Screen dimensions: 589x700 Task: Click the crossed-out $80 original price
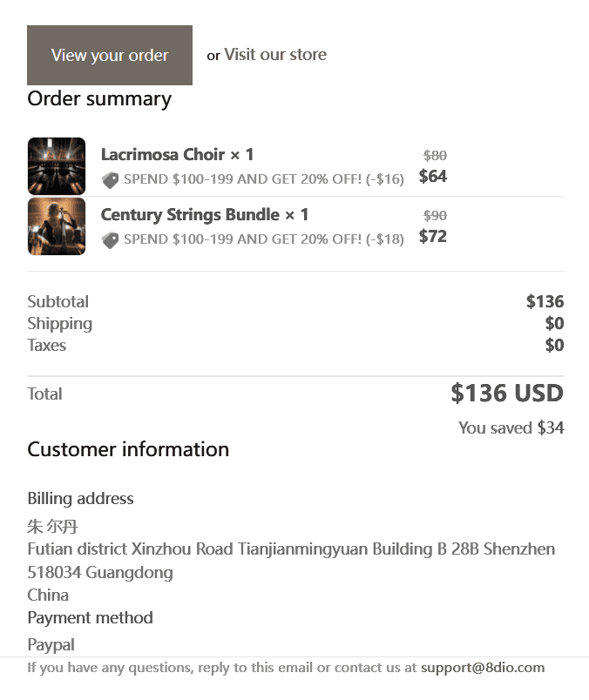[x=435, y=156]
